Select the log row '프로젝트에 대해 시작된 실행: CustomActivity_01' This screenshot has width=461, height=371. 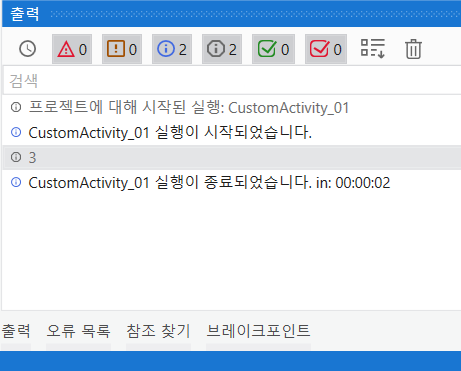pyautogui.click(x=232, y=108)
